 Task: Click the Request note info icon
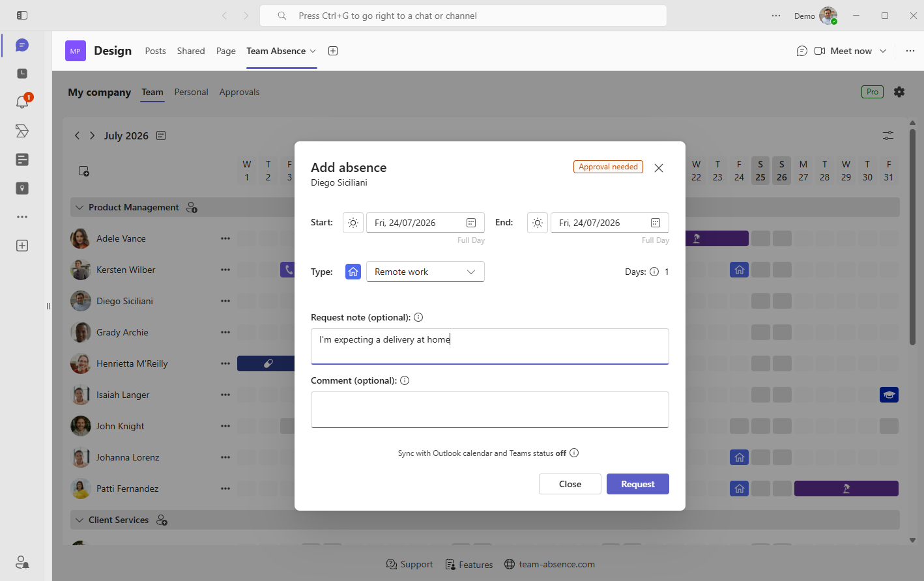[418, 317]
